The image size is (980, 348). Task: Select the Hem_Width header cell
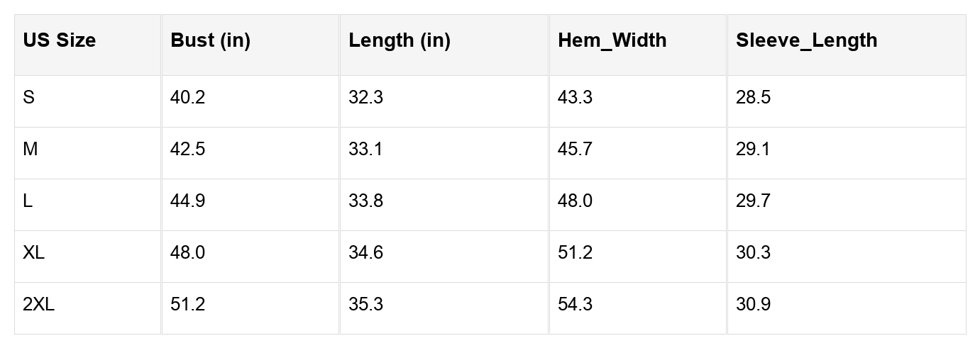(612, 40)
